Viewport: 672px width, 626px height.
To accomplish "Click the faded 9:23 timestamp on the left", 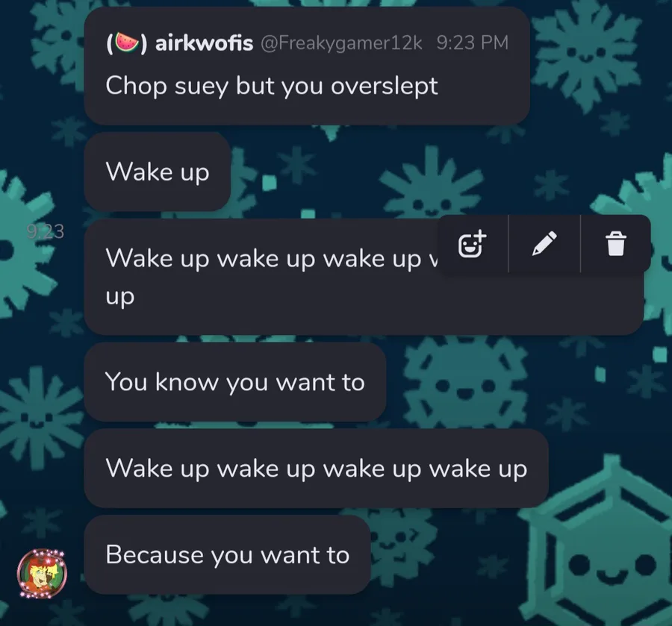I will [x=45, y=231].
